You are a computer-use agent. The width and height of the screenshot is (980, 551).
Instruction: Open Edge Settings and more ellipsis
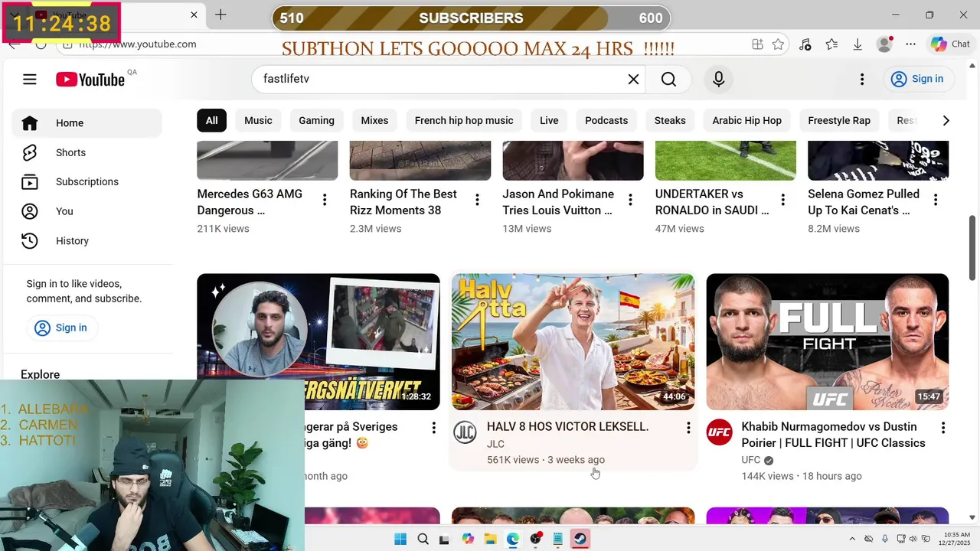tap(910, 44)
